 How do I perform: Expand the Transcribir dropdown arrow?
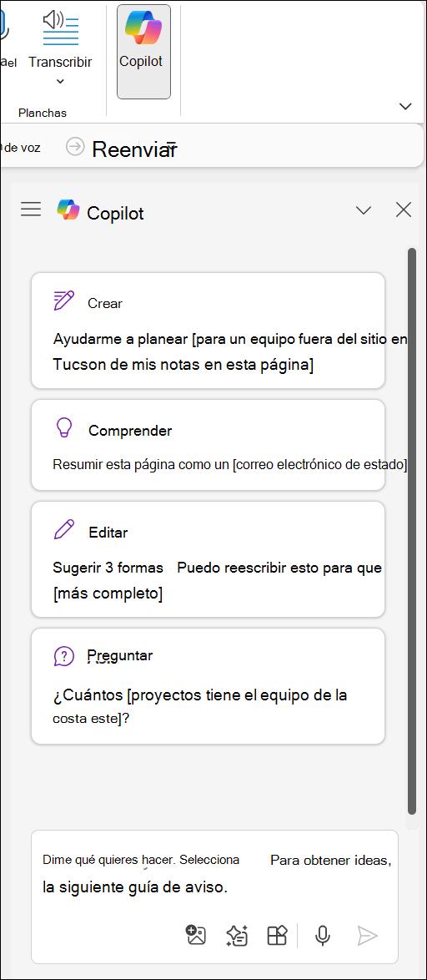61,81
